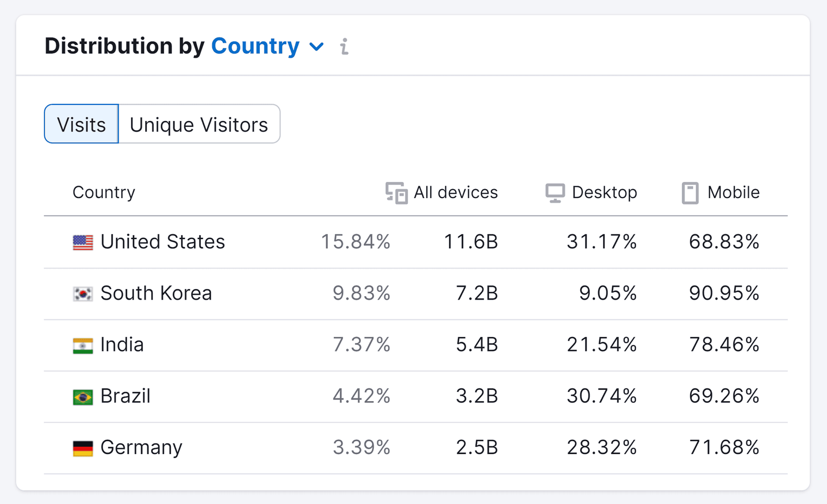
Task: Click the India flag icon
Action: (83, 345)
